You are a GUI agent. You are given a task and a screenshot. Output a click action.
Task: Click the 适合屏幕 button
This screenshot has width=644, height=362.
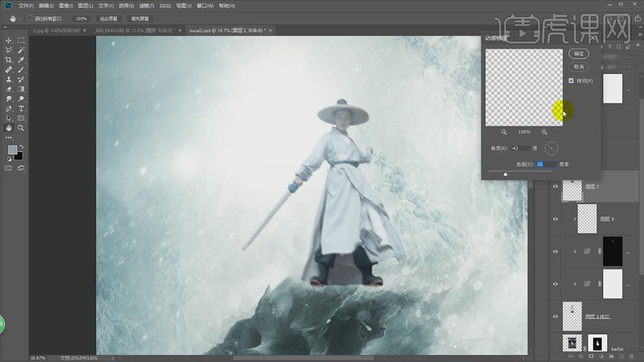coord(108,18)
